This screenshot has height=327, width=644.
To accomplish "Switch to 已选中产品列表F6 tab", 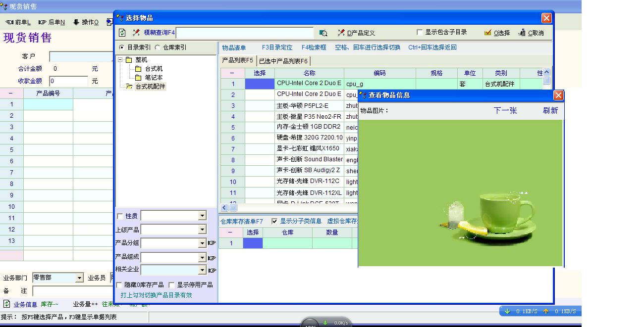I will 284,61.
